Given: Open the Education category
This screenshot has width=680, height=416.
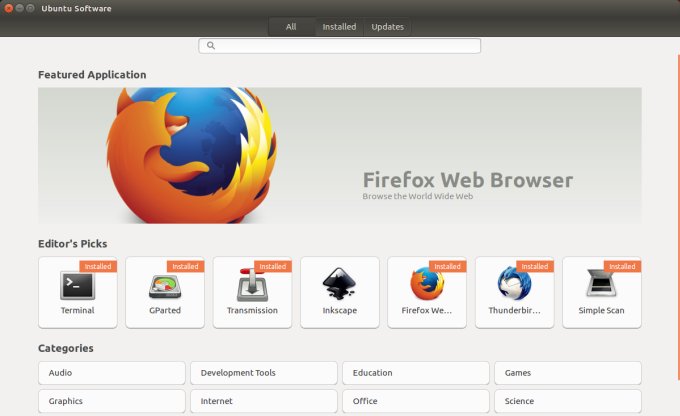Looking at the screenshot, I should click(x=416, y=373).
